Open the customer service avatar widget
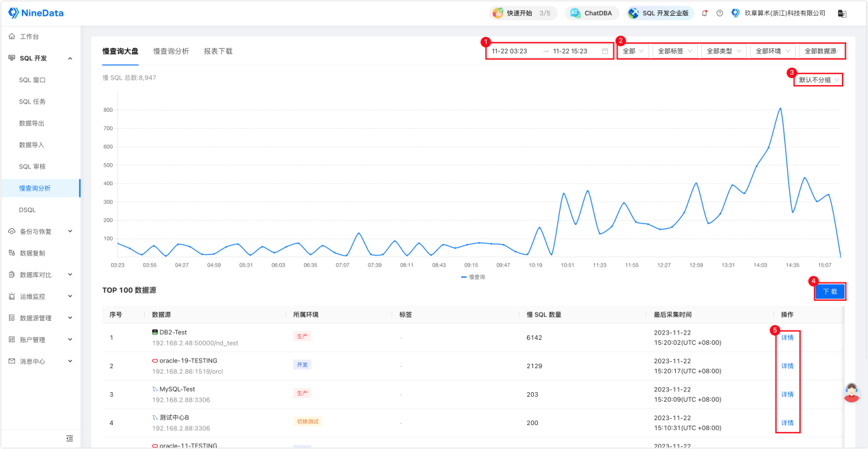 tap(852, 392)
